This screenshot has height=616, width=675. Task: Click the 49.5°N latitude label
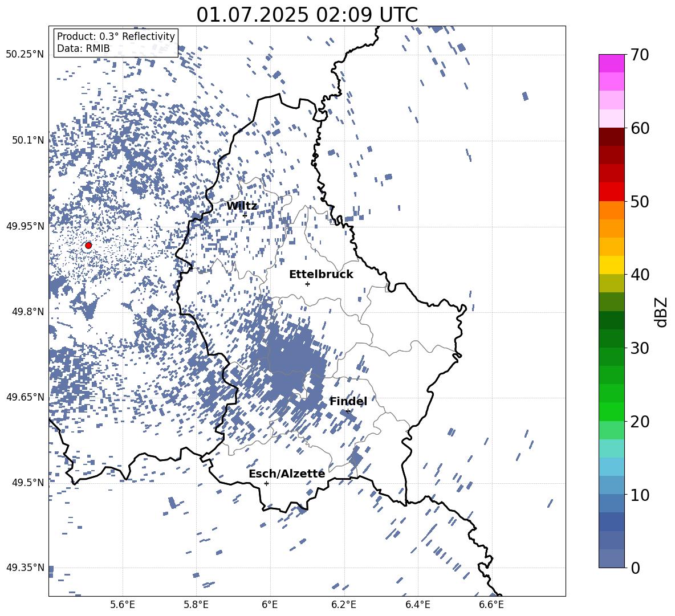coord(28,482)
